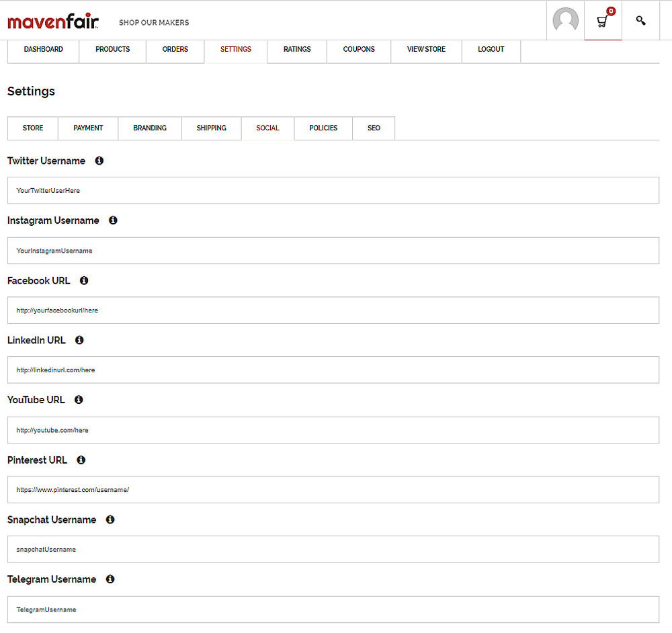Viewport: 672px width, 633px height.
Task: Focus the Instagram Username input field
Action: pyautogui.click(x=333, y=251)
